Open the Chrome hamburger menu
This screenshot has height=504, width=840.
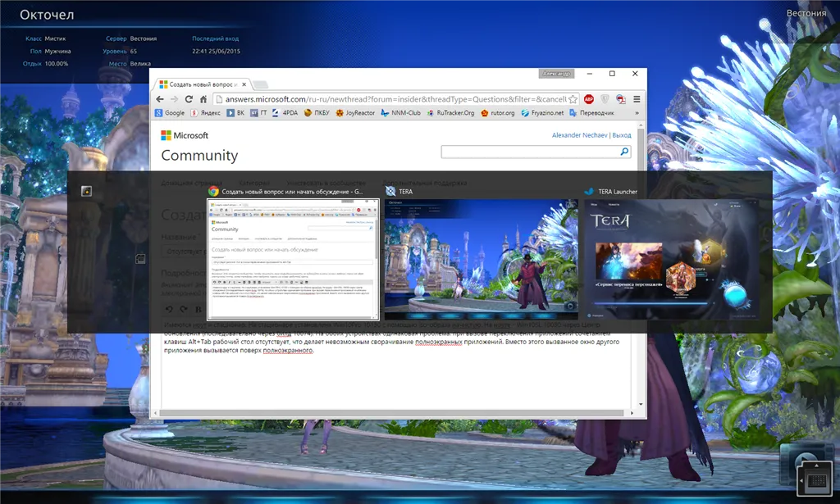tap(637, 99)
